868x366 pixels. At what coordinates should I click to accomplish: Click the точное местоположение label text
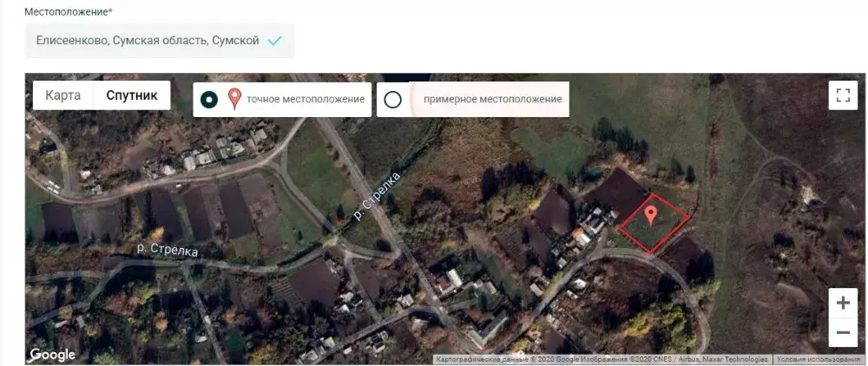[x=306, y=100]
